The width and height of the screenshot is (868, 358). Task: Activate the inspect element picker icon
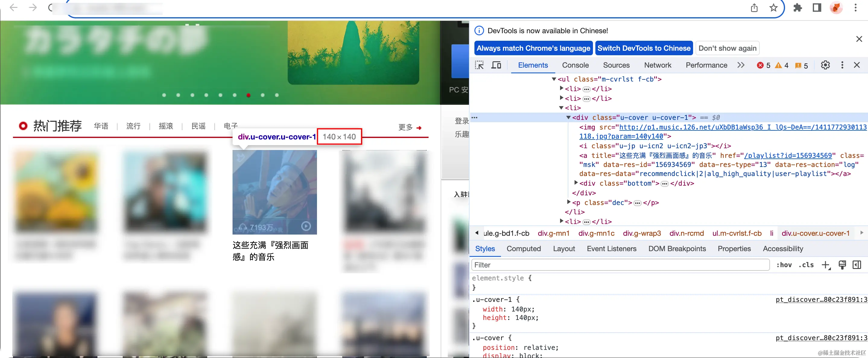[x=479, y=65]
